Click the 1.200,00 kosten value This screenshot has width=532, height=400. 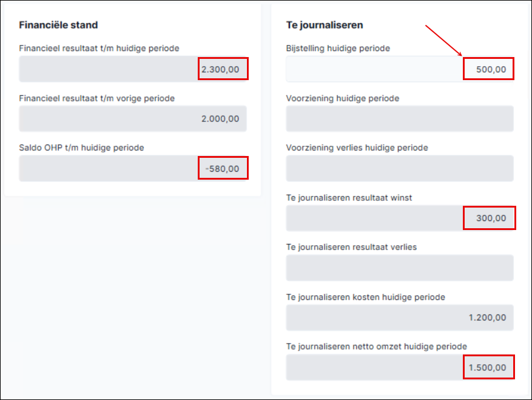[487, 317]
